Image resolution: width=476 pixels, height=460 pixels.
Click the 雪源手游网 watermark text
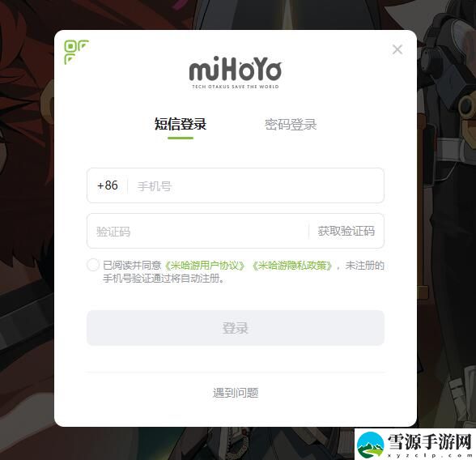tap(429, 441)
